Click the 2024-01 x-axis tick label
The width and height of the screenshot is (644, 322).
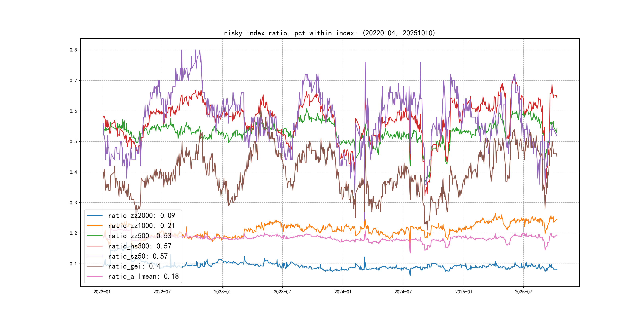pyautogui.click(x=343, y=292)
